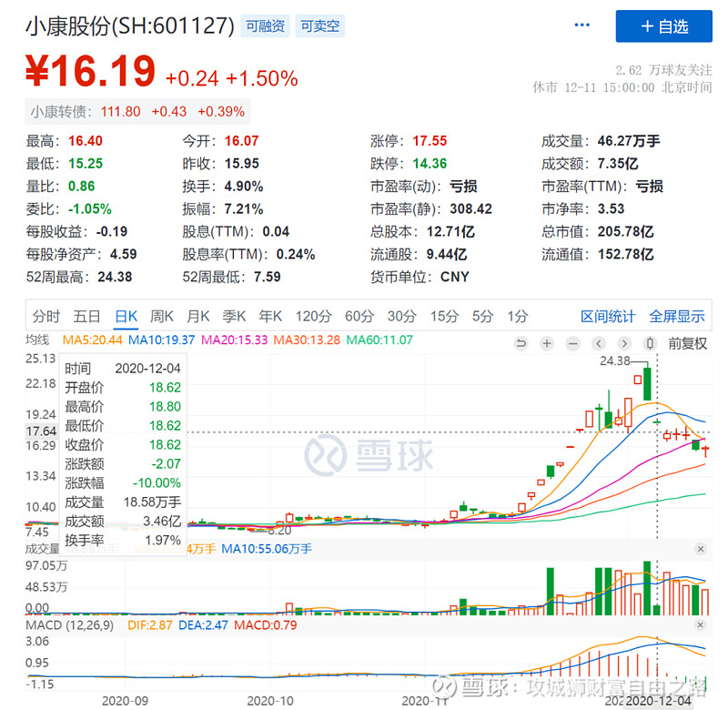Click the 今开 value 16.07
This screenshot has height=710, width=728.
(x=241, y=141)
